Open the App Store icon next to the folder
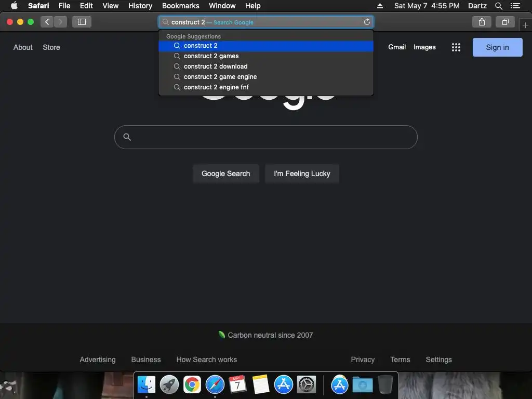This screenshot has width=532, height=399. pos(340,385)
